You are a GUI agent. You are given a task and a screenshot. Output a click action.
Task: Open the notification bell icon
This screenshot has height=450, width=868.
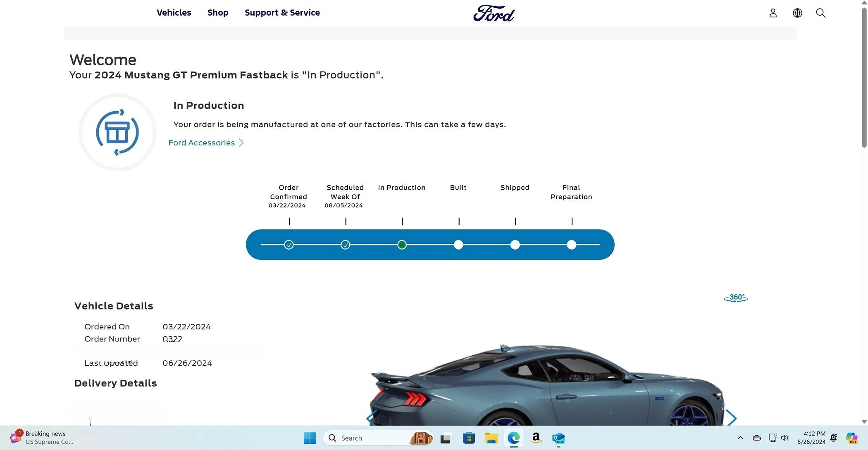click(834, 438)
